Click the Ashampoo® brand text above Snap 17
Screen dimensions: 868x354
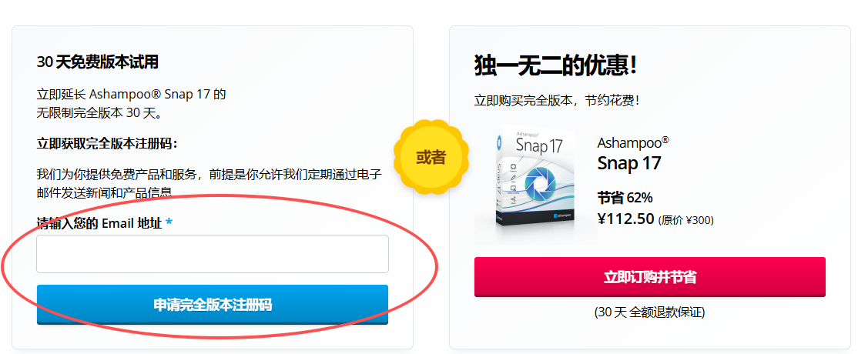[x=632, y=142]
